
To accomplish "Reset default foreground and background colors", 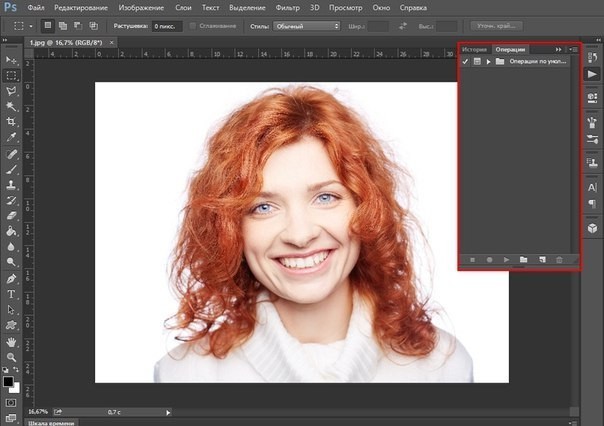I will (5, 370).
